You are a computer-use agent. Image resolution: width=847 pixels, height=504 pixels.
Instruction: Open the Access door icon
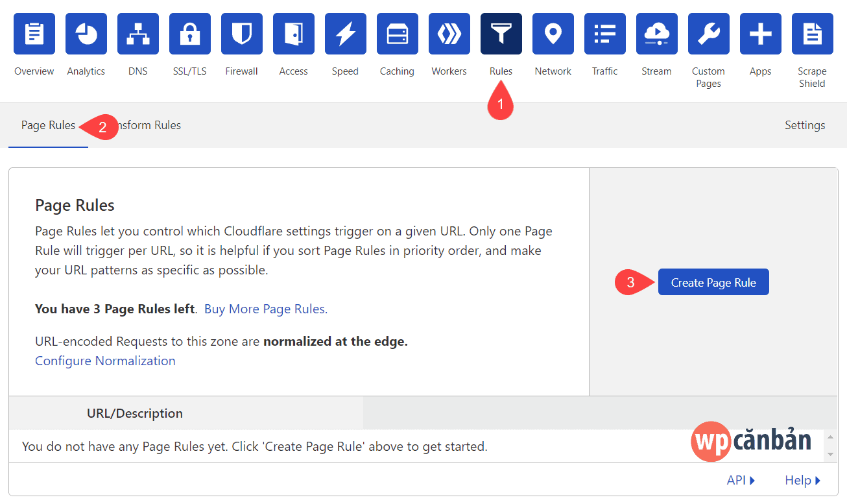tap(294, 34)
